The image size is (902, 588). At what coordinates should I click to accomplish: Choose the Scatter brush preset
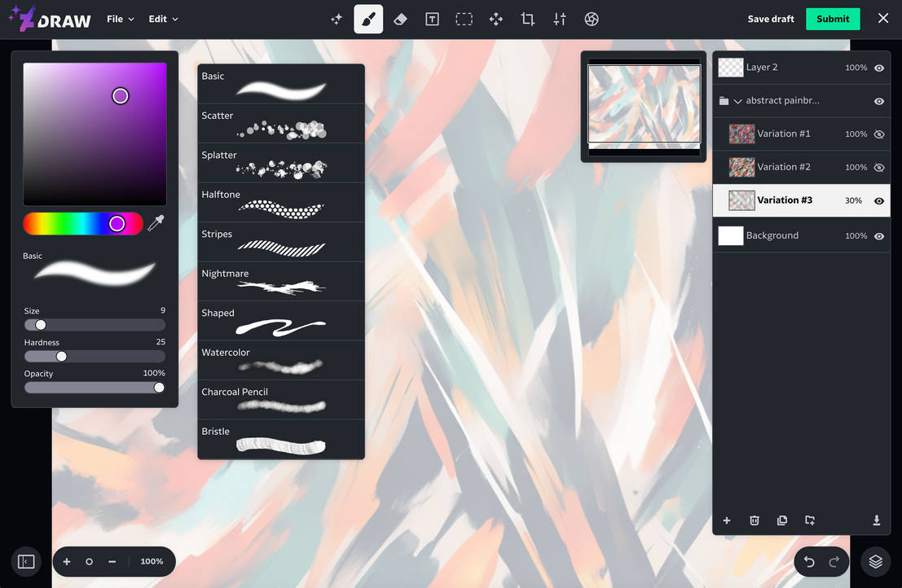[x=281, y=124]
